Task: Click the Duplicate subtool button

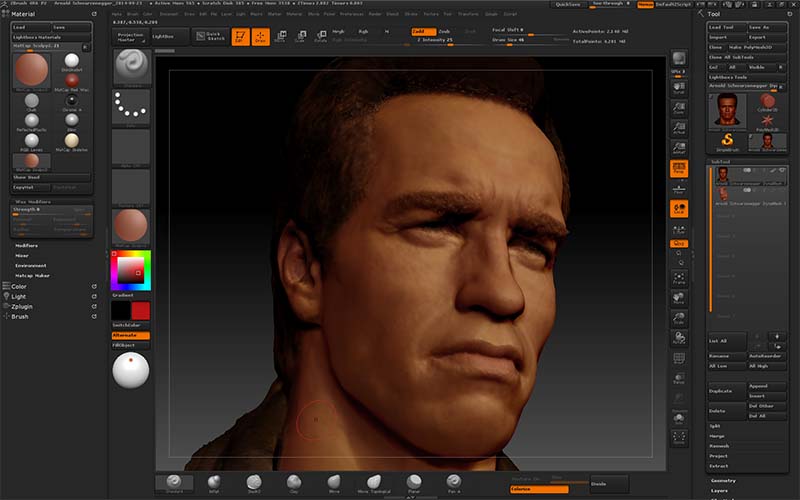Action: coord(727,391)
